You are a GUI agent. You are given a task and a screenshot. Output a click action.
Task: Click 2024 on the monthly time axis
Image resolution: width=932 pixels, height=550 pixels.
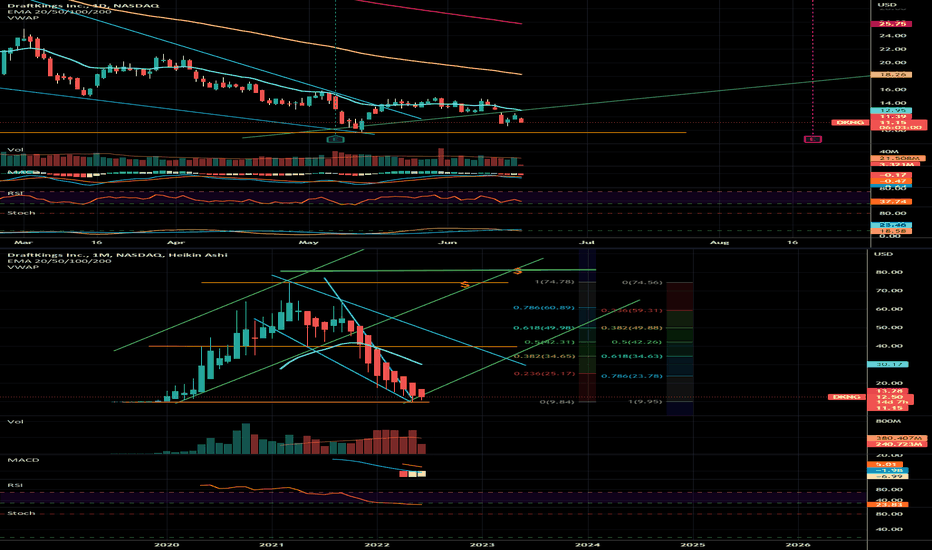pyautogui.click(x=587, y=544)
